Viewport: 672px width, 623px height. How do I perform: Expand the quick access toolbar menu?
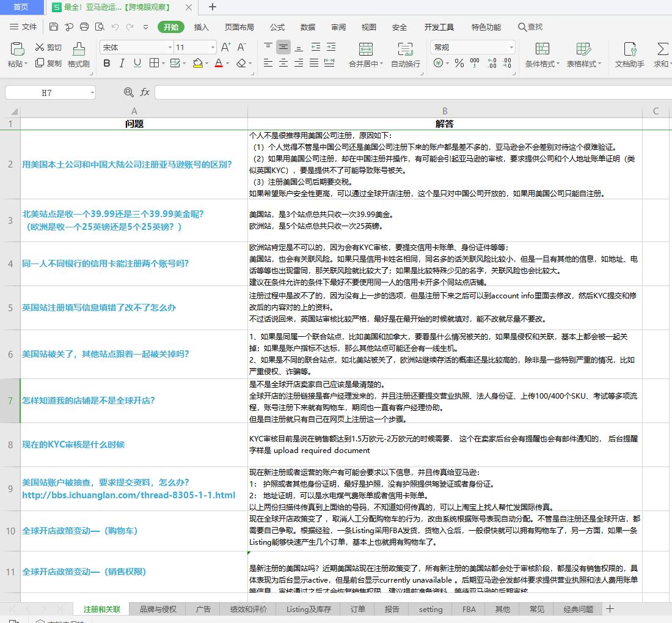point(146,27)
